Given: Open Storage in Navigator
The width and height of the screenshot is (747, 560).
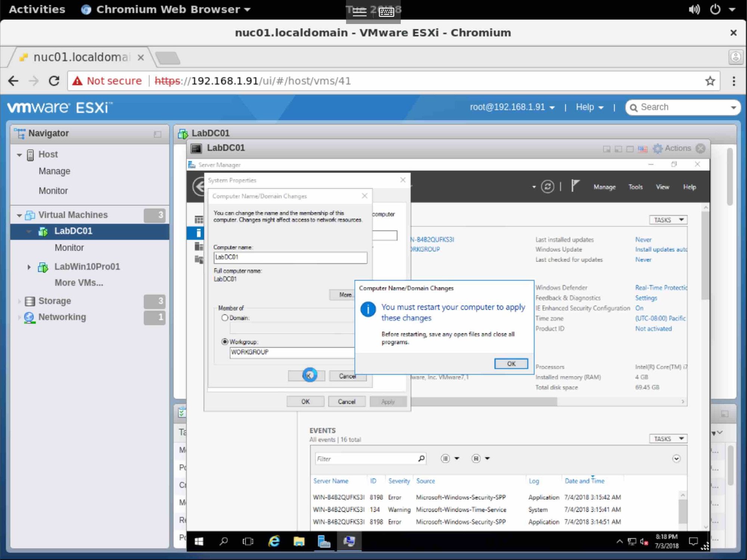Looking at the screenshot, I should tap(55, 301).
